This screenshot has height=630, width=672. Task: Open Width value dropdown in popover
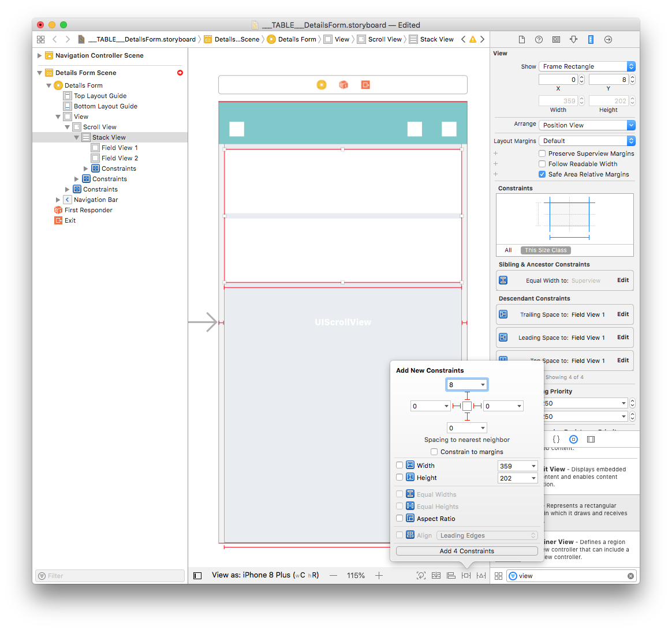click(533, 466)
